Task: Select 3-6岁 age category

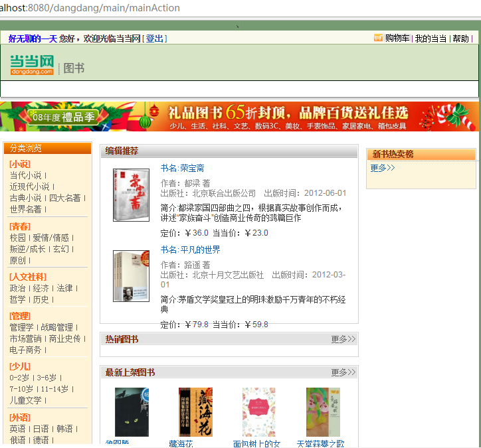Action: [47, 378]
